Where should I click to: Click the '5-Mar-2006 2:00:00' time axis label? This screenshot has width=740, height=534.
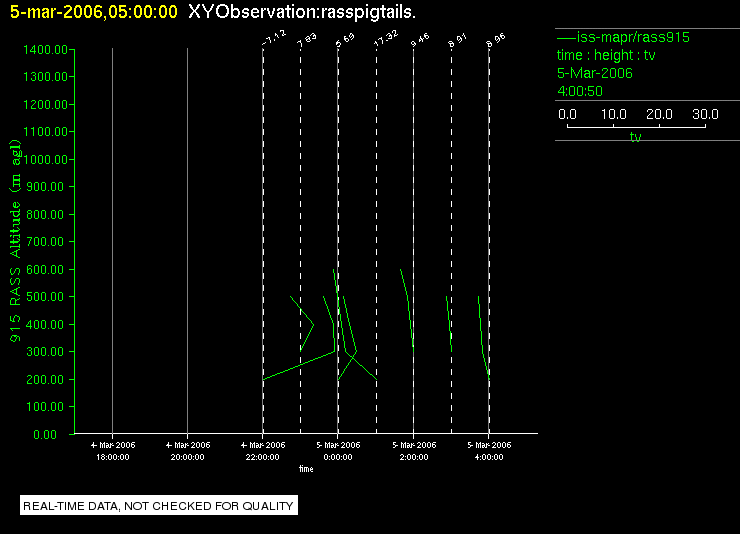[x=414, y=451]
